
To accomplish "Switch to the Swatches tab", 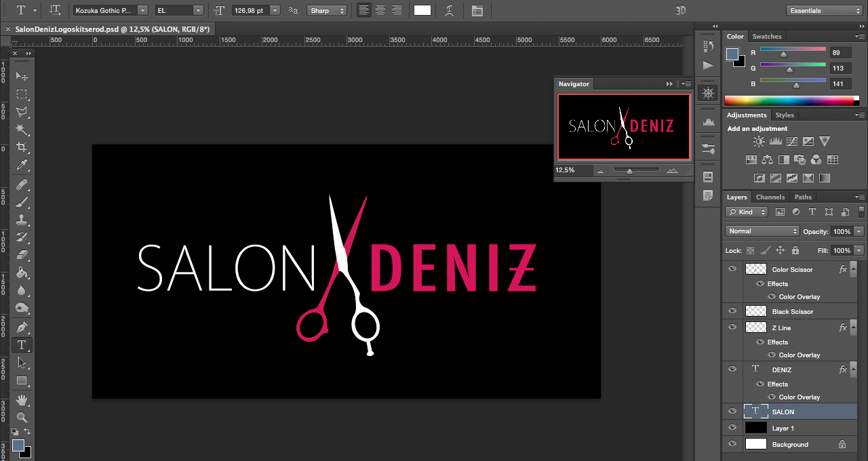I will click(x=767, y=37).
